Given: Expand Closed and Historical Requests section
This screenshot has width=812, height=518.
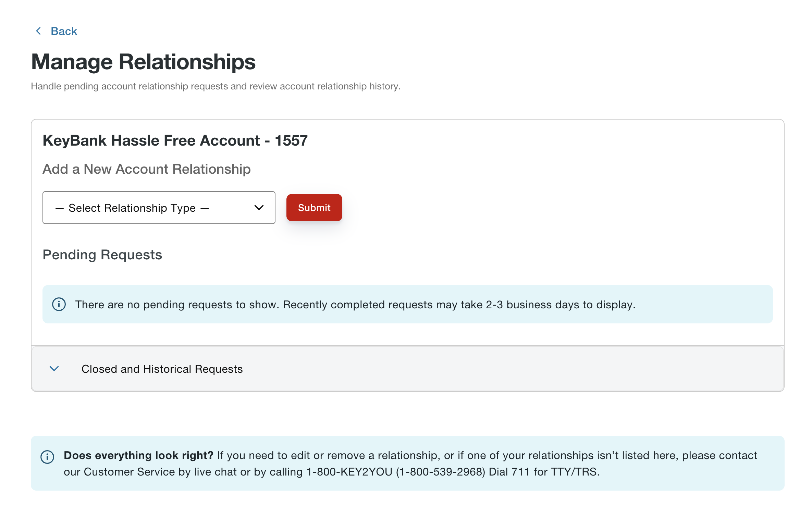Looking at the screenshot, I should click(x=407, y=369).
